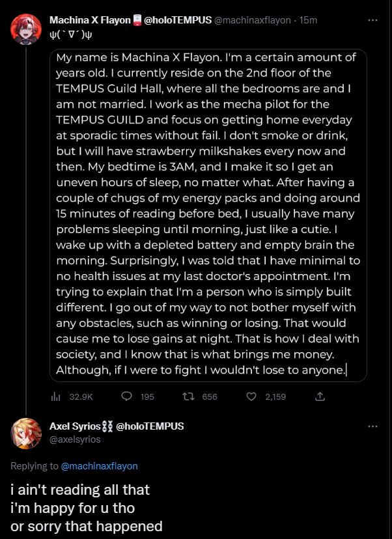Click the 15m timestamp link
The image size is (392, 539).
[309, 20]
